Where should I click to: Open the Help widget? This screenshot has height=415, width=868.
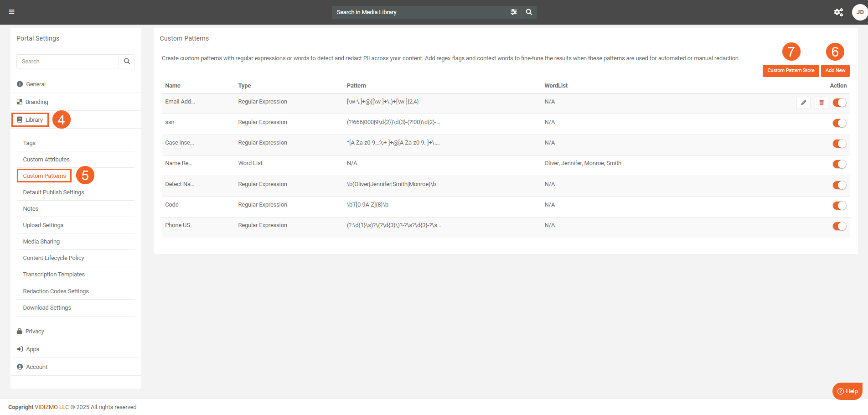click(x=847, y=391)
